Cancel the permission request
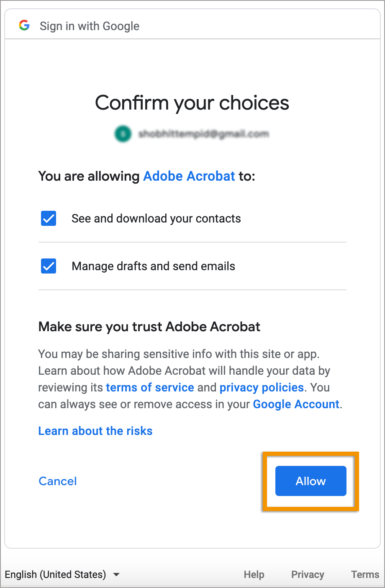The image size is (385, 588). (x=58, y=481)
